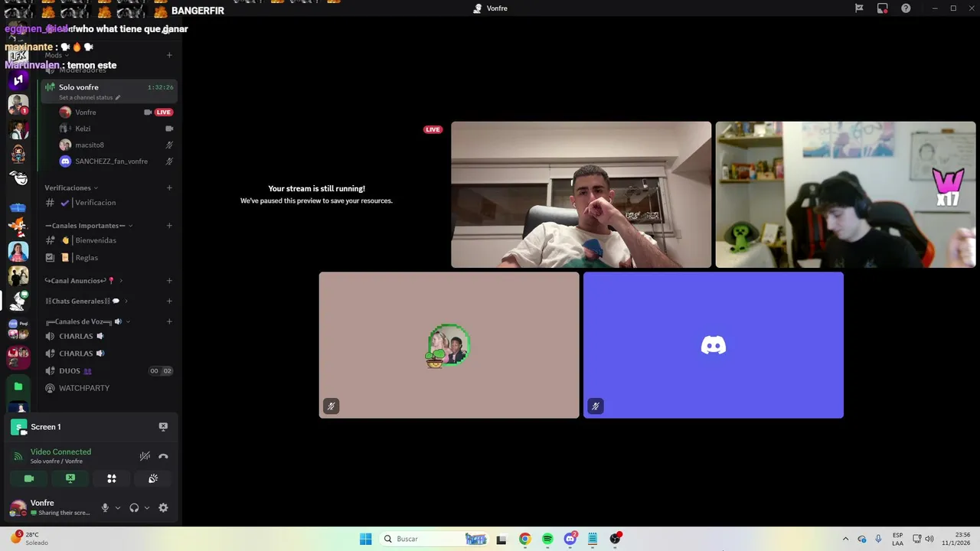Open the Windows Start menu

click(366, 539)
